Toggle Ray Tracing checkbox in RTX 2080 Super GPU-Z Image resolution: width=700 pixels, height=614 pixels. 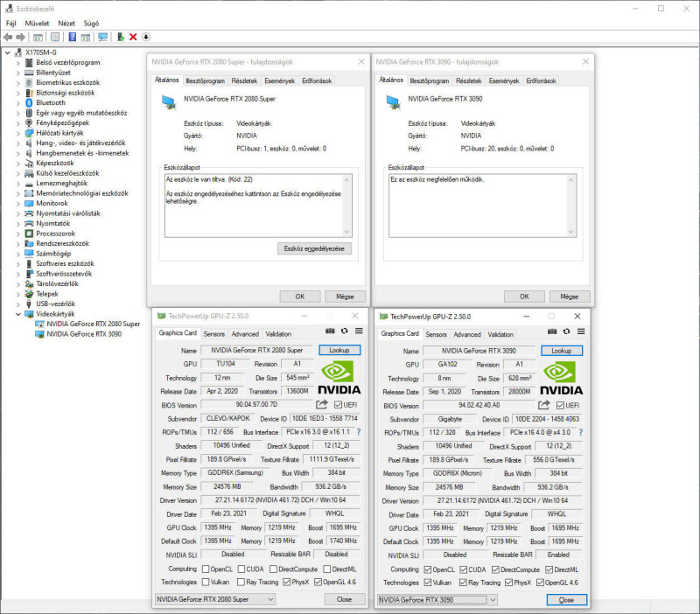(241, 582)
